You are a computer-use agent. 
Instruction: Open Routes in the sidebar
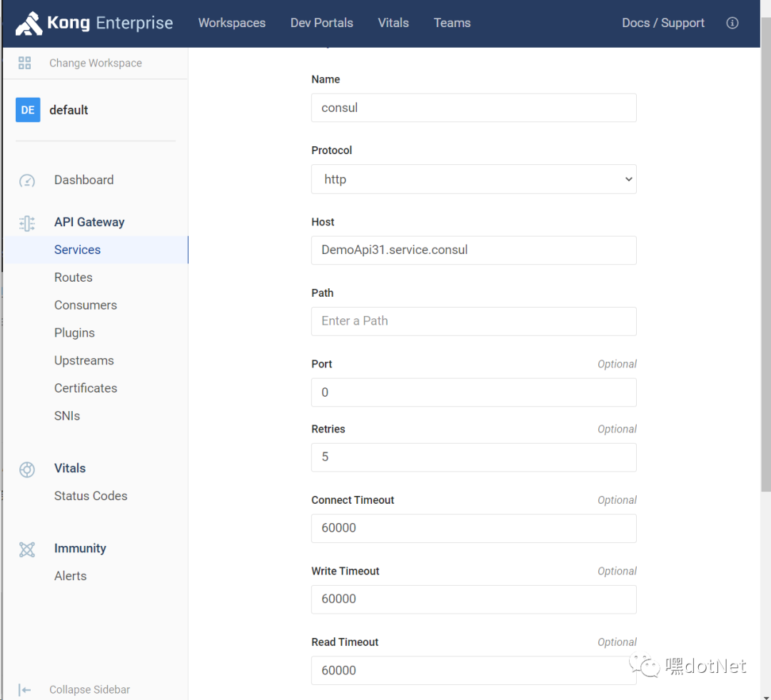(x=74, y=278)
